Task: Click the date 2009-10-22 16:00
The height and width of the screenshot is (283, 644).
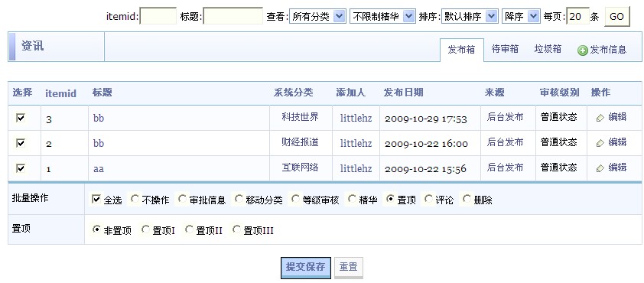Action: click(x=426, y=144)
